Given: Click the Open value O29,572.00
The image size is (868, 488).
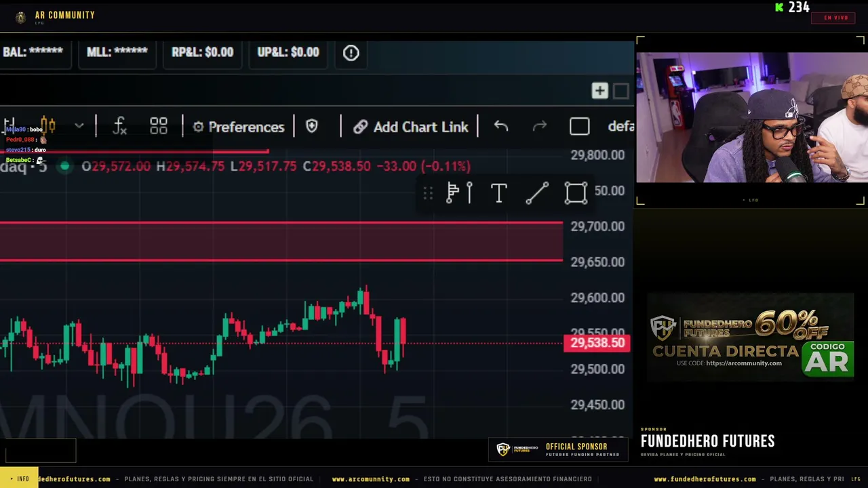Looking at the screenshot, I should 116,166.
